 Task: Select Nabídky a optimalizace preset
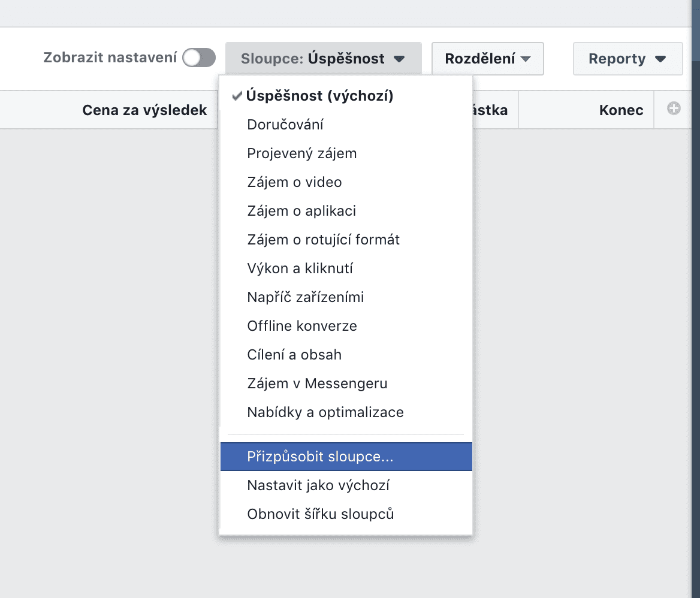pos(325,412)
